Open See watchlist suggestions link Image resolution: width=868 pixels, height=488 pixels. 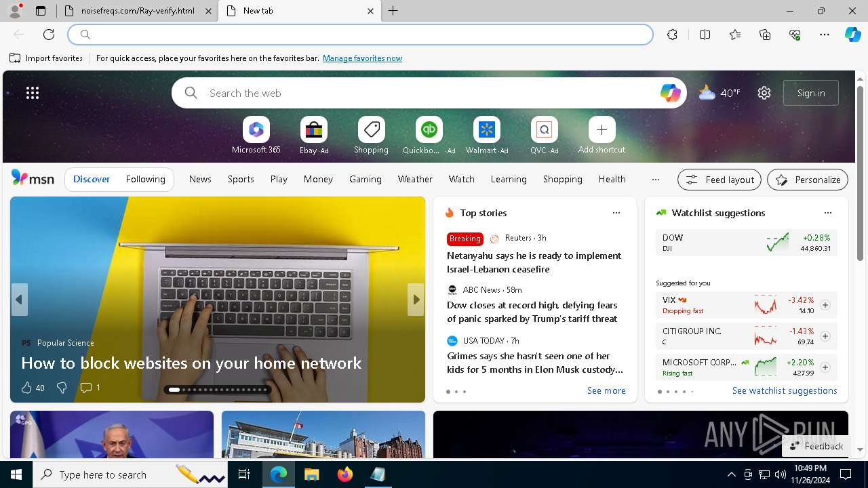click(x=785, y=390)
